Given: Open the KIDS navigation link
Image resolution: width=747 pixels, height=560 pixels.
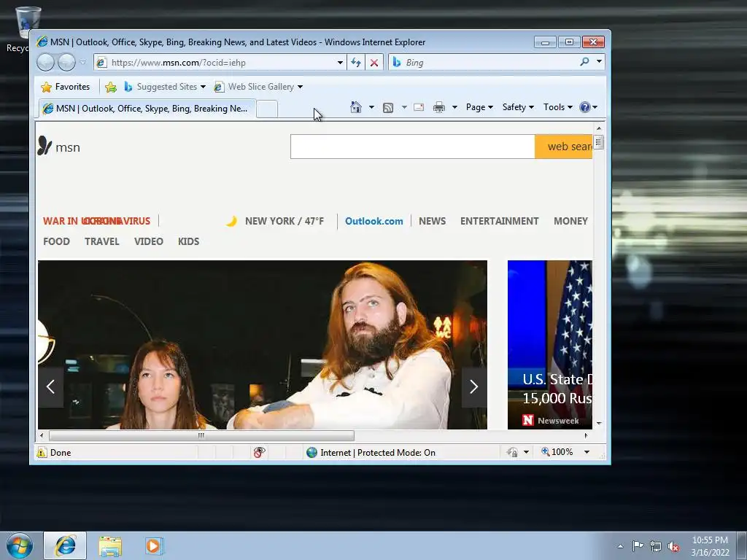Looking at the screenshot, I should pos(189,241).
